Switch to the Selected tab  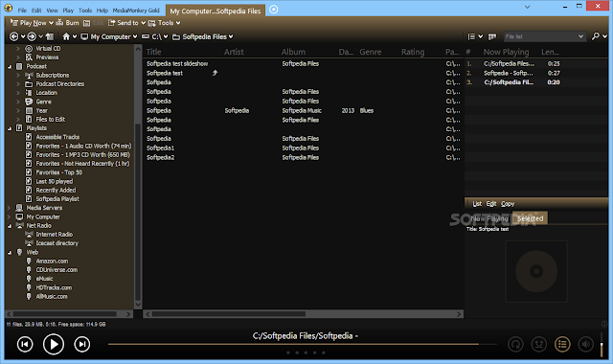pyautogui.click(x=530, y=218)
